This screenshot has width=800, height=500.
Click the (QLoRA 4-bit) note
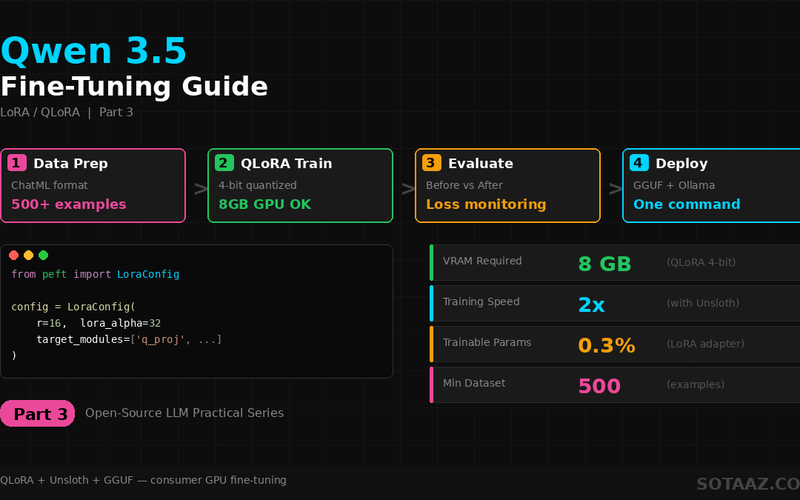coord(701,262)
